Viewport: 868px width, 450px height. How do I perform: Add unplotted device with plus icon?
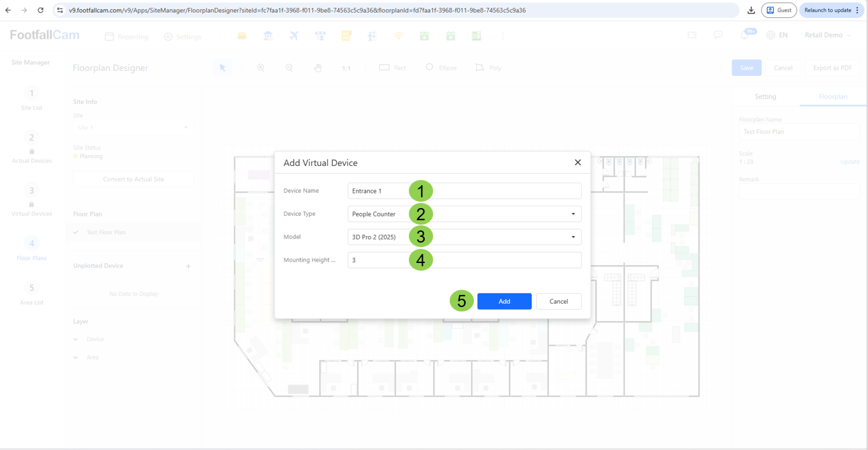click(188, 266)
